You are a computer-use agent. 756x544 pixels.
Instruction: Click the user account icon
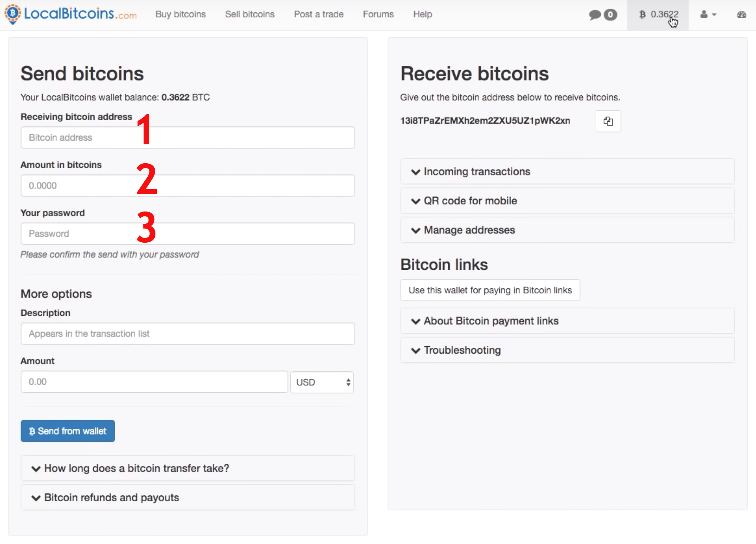(x=704, y=13)
